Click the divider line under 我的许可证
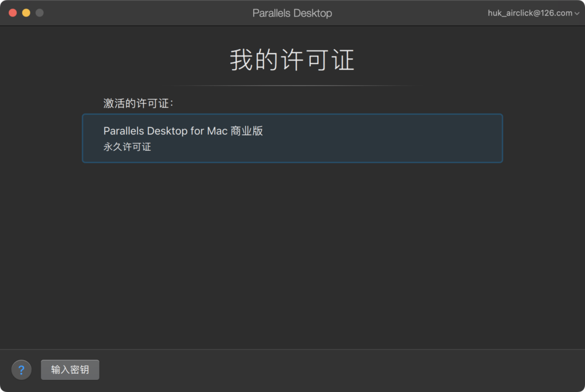 [292, 86]
